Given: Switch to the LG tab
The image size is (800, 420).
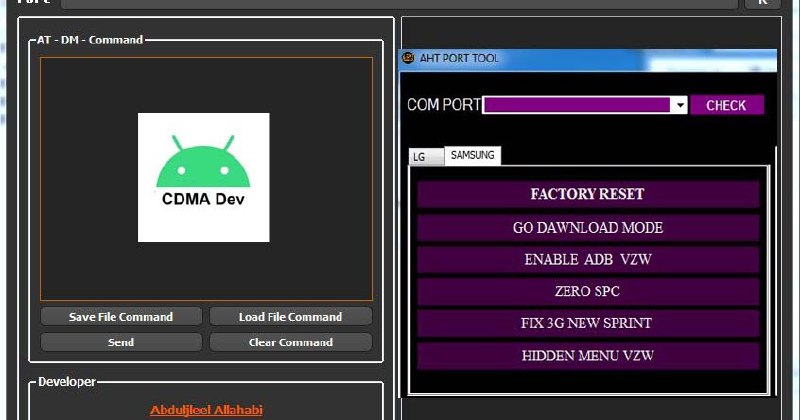Looking at the screenshot, I should pos(426,157).
